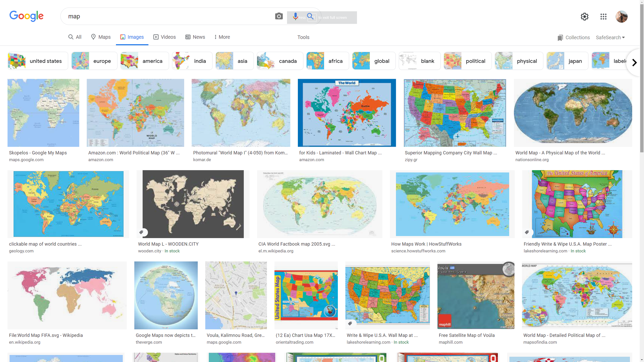The width and height of the screenshot is (644, 362).
Task: Click the Google logo
Action: [x=26, y=16]
